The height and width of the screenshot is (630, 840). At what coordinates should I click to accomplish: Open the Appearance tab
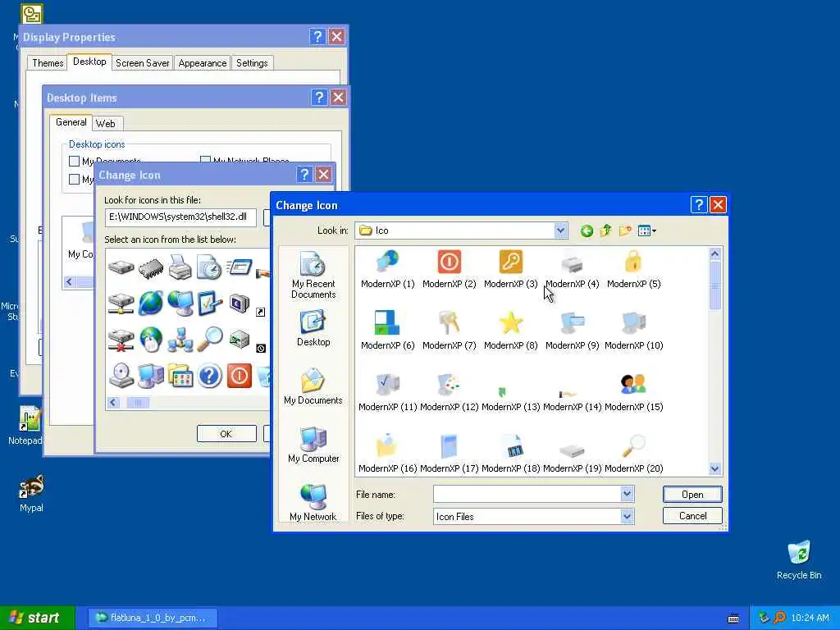(x=203, y=63)
